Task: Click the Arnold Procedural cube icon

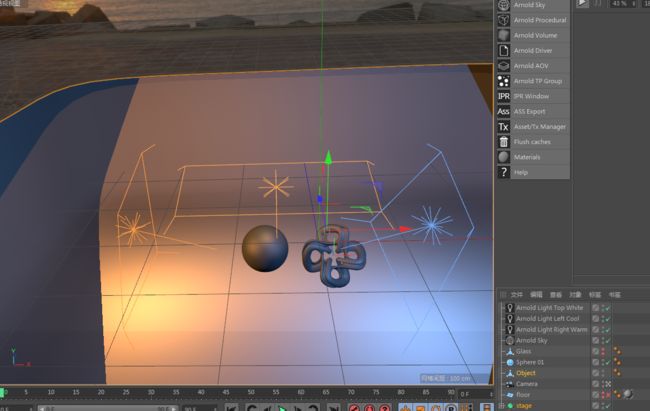Action: [x=503, y=20]
